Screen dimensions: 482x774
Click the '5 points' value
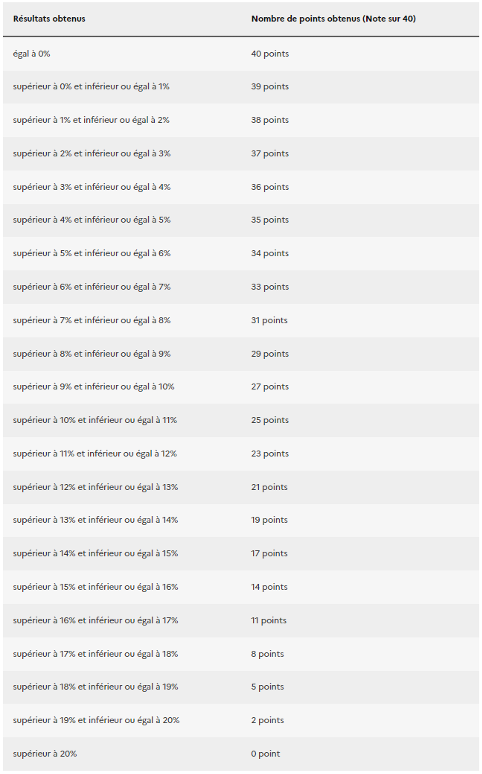pos(267,687)
